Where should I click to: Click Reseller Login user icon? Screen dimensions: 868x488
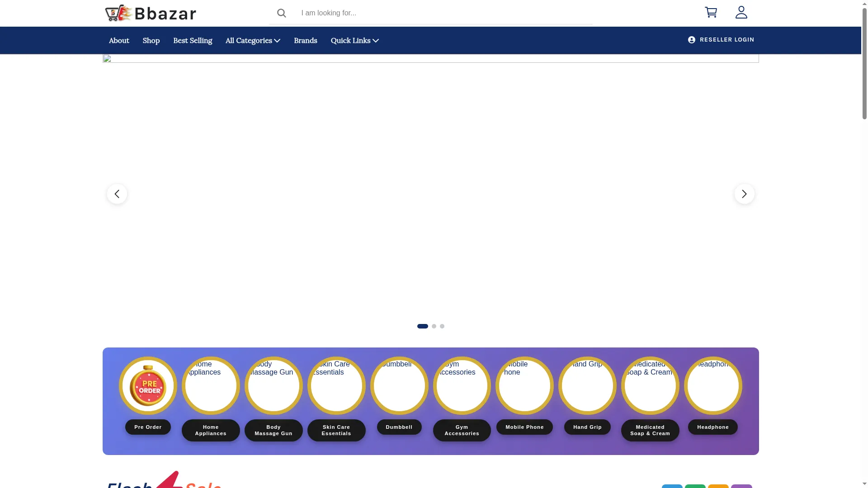click(692, 40)
